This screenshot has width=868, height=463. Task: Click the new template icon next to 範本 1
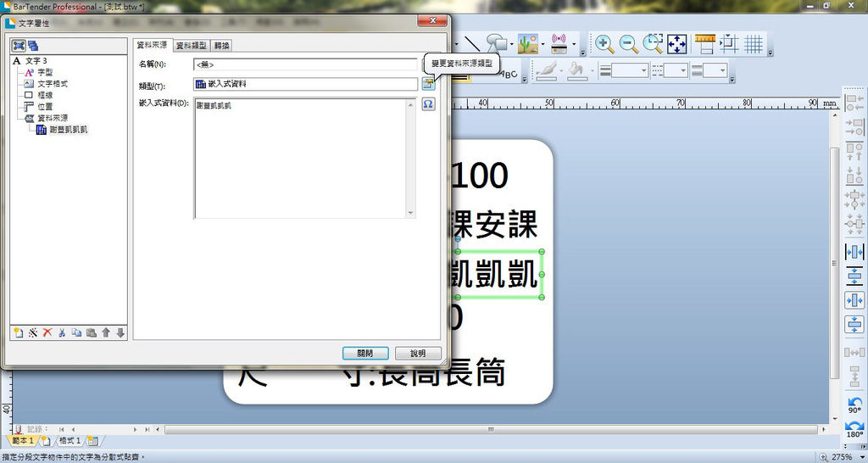click(x=46, y=442)
